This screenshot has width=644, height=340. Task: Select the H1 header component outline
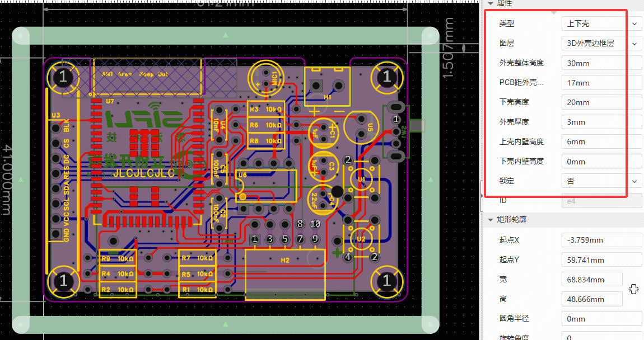327,86
